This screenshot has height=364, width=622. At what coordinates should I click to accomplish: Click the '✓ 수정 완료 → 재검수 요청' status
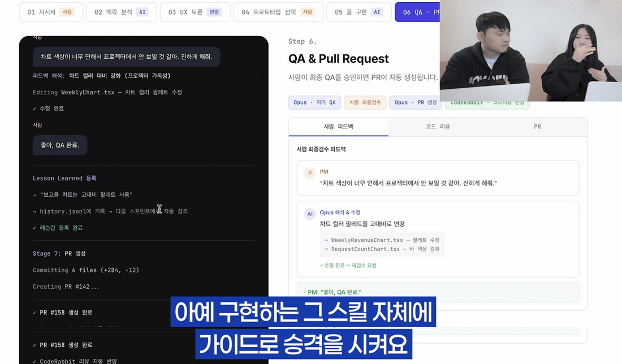348,265
